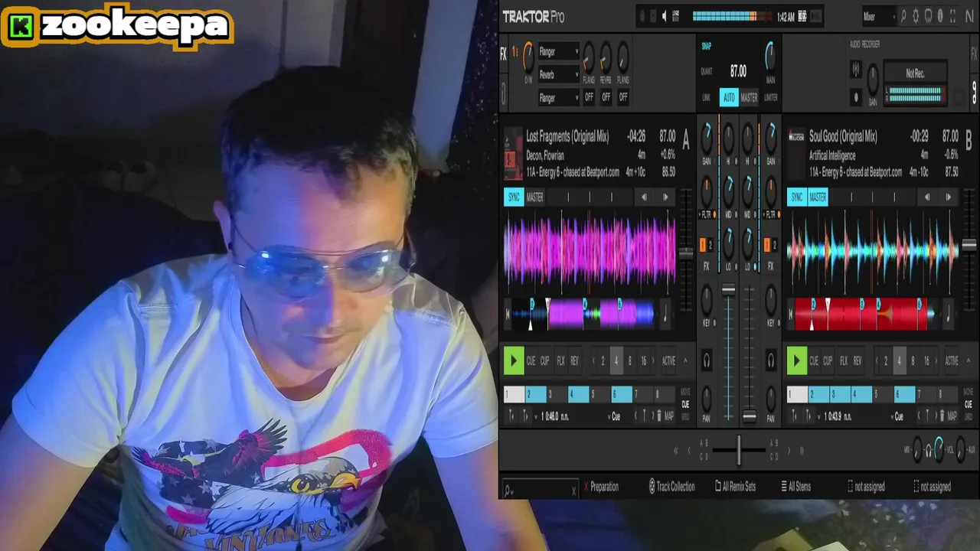This screenshot has width=980, height=551.
Task: Switch to GRID panel on Deck B
Action: [x=969, y=416]
